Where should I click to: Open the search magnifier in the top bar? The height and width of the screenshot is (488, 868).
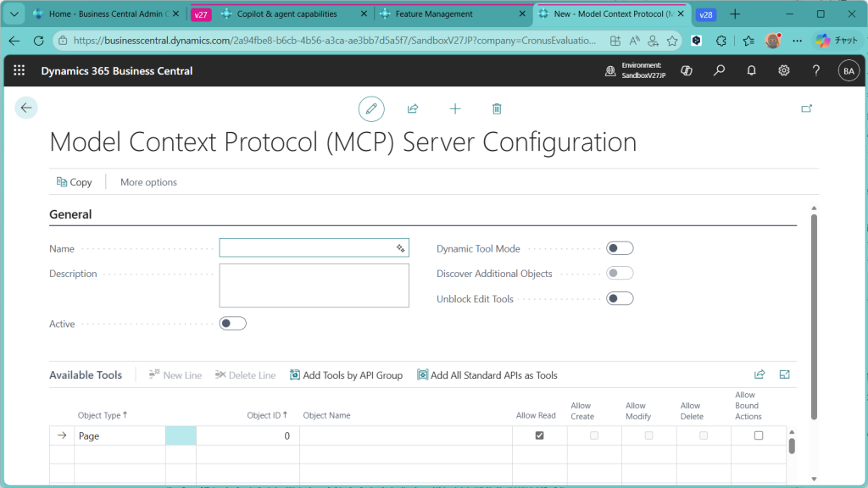tap(719, 71)
